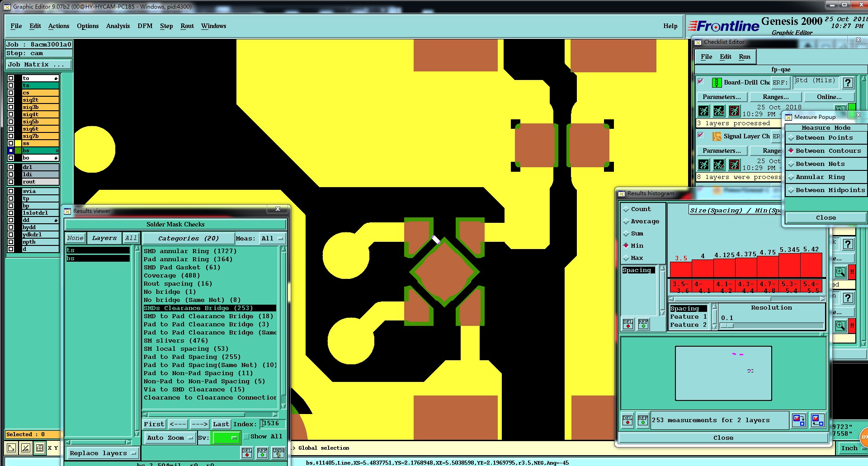Open the Auto Zoom dropdown
Viewport: 868px width, 466px height.
pyautogui.click(x=170, y=438)
